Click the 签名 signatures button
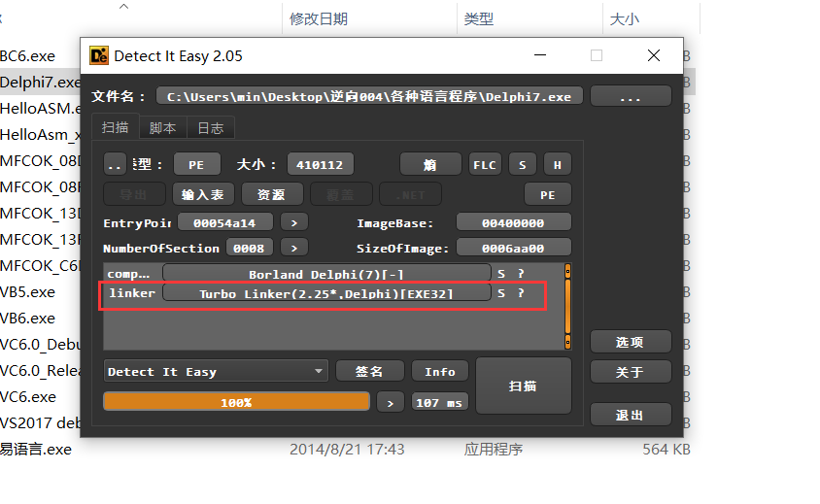Screen dimensions: 820x504 tap(370, 371)
